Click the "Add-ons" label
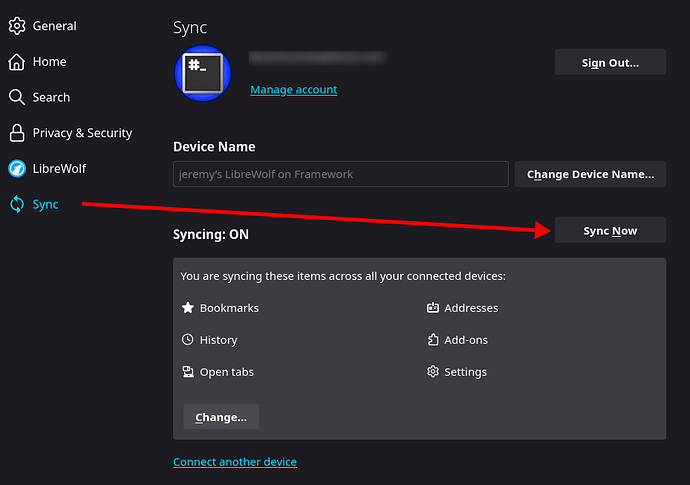This screenshot has width=690, height=485. click(466, 340)
